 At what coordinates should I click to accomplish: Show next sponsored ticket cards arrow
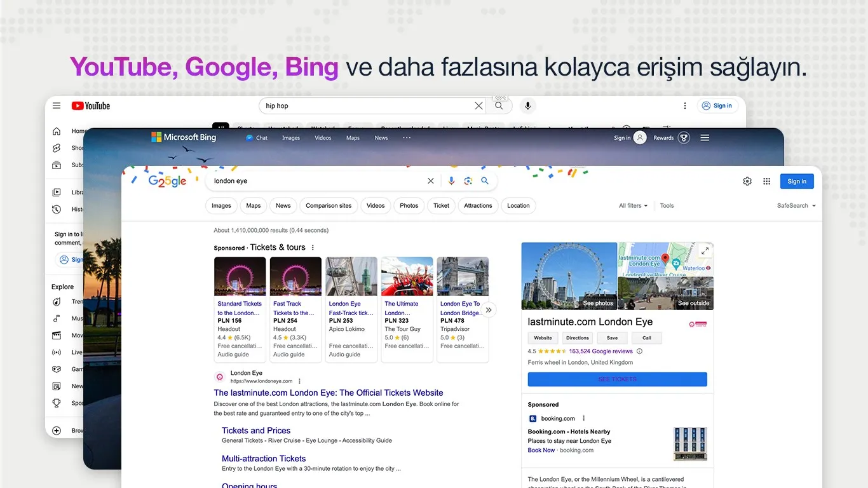click(x=489, y=310)
